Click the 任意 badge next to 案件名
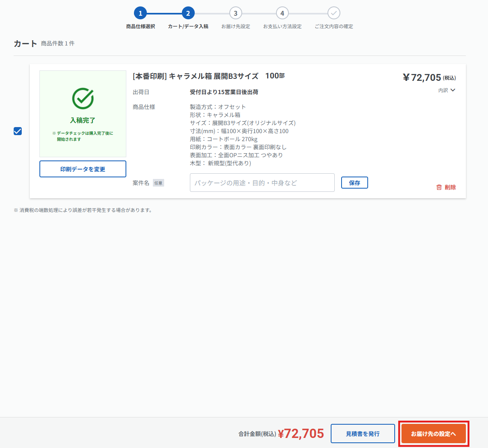Image resolution: width=488 pixels, height=448 pixels. (x=159, y=183)
